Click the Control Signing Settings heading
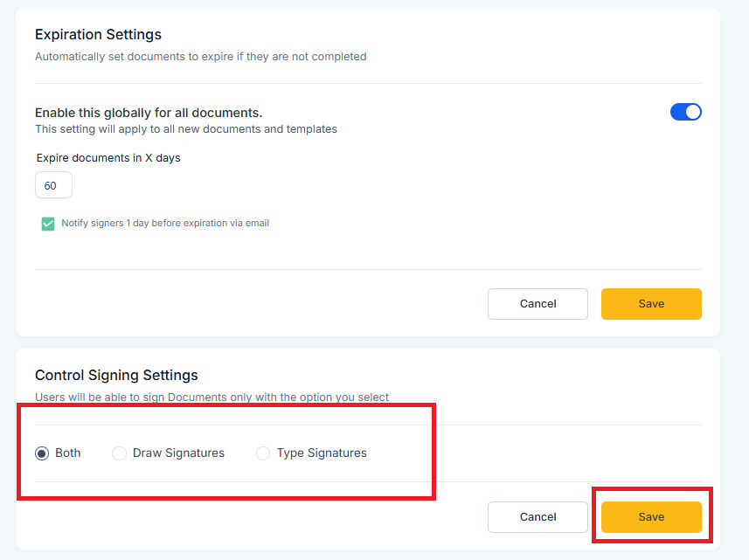The height and width of the screenshot is (560, 749). coord(116,376)
